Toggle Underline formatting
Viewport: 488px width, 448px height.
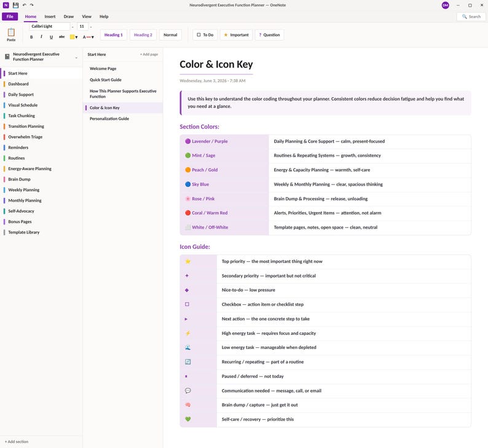[52, 37]
